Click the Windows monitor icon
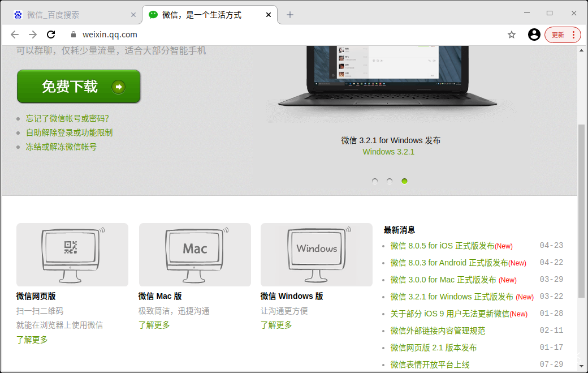 coord(317,255)
